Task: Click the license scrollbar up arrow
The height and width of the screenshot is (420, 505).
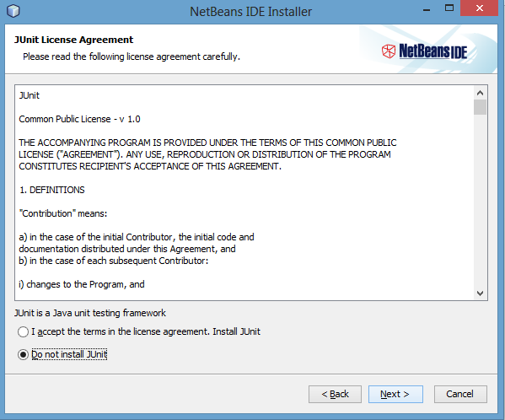Action: (x=480, y=93)
